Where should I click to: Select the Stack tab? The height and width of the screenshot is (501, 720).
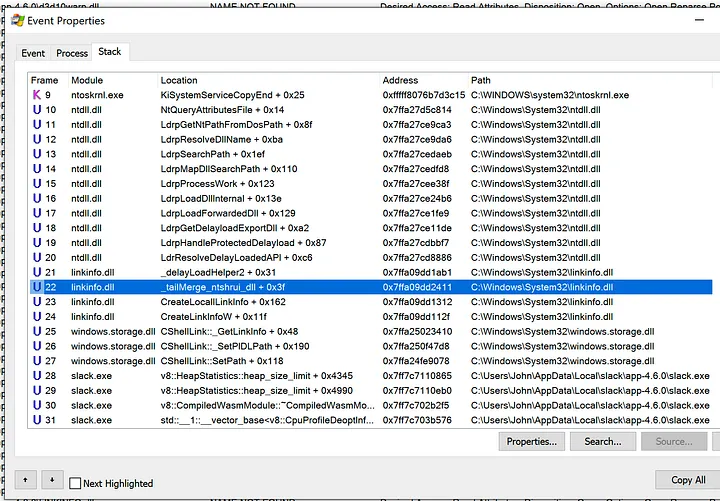(x=109, y=52)
